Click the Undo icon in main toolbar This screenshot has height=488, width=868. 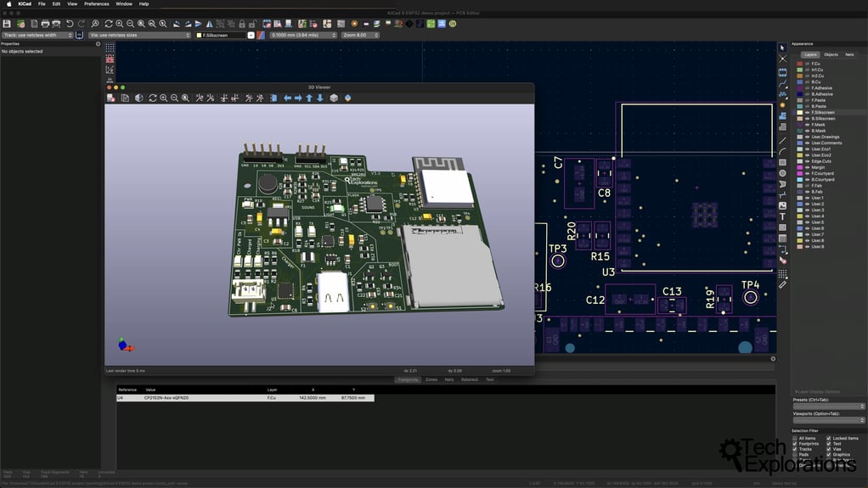[70, 24]
